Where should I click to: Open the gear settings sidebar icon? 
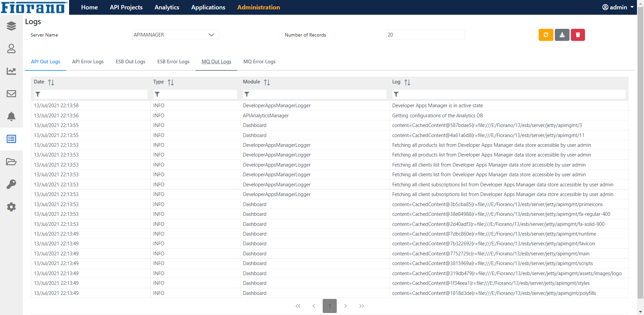pyautogui.click(x=11, y=207)
